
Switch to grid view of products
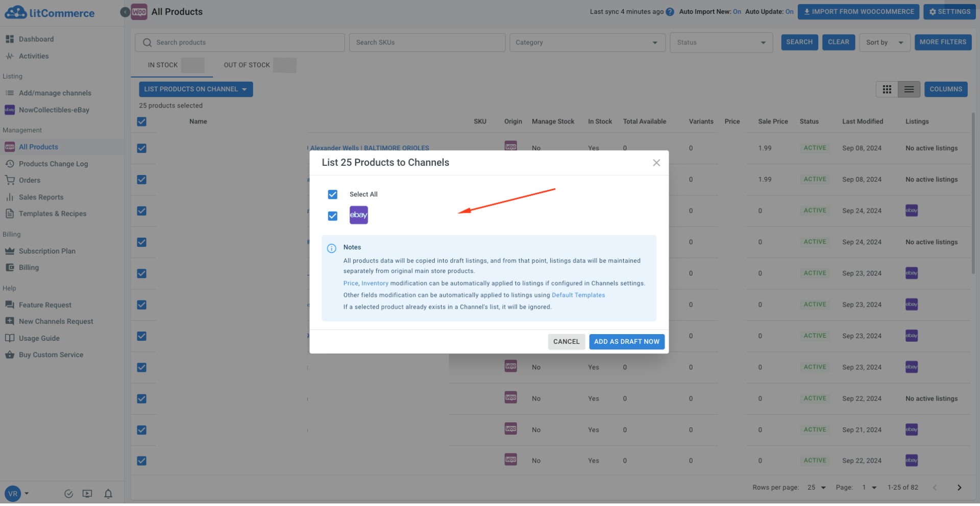[x=887, y=89]
